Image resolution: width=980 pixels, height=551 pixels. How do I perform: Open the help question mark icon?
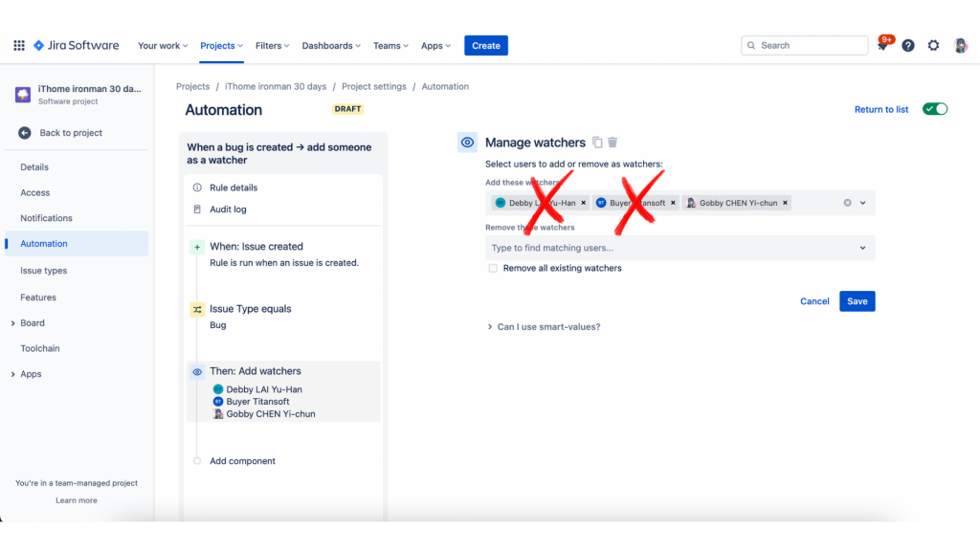point(908,46)
